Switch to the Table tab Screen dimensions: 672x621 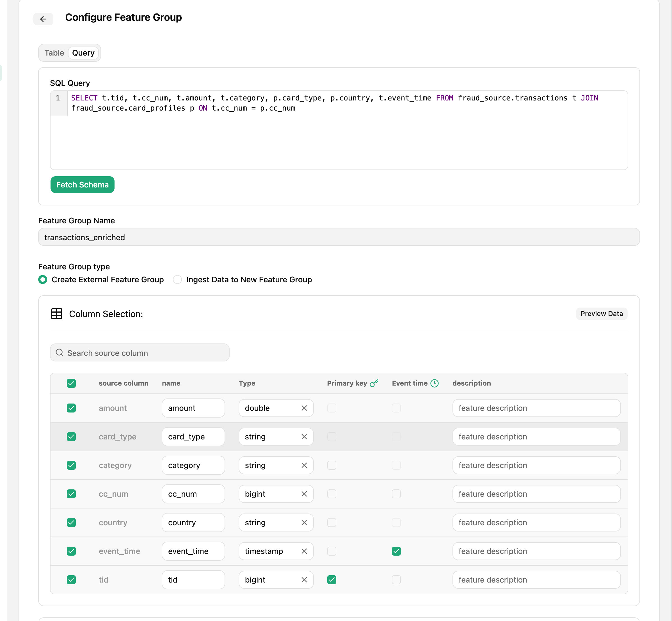54,53
